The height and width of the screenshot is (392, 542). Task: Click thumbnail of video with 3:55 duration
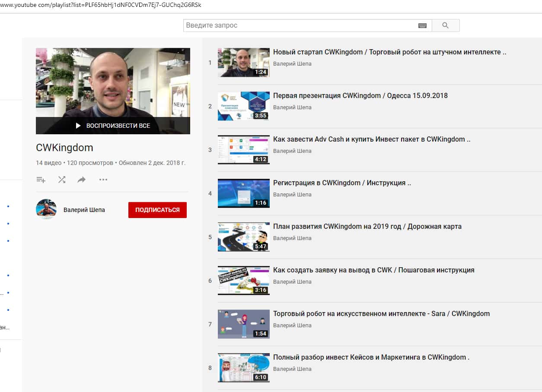click(x=244, y=106)
